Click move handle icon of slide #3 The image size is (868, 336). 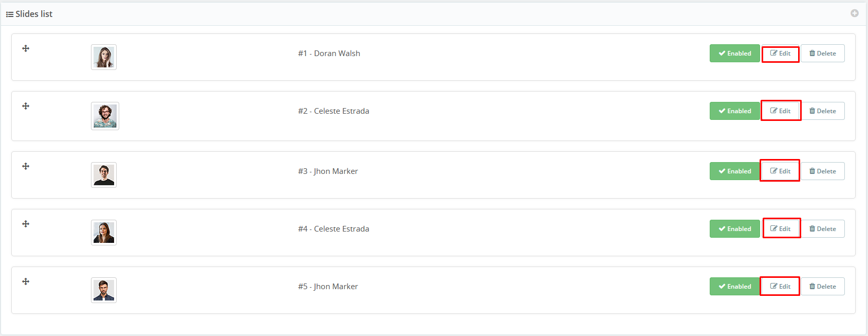coord(26,166)
